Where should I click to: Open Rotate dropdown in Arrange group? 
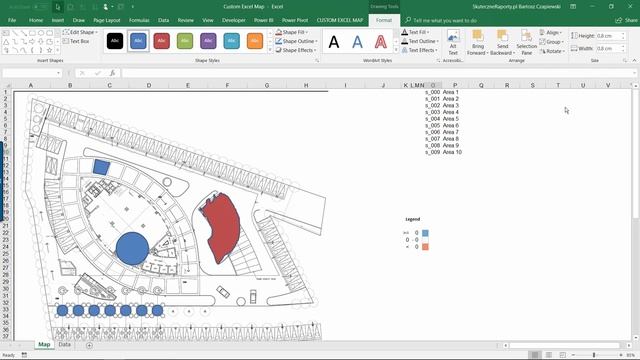(552, 51)
